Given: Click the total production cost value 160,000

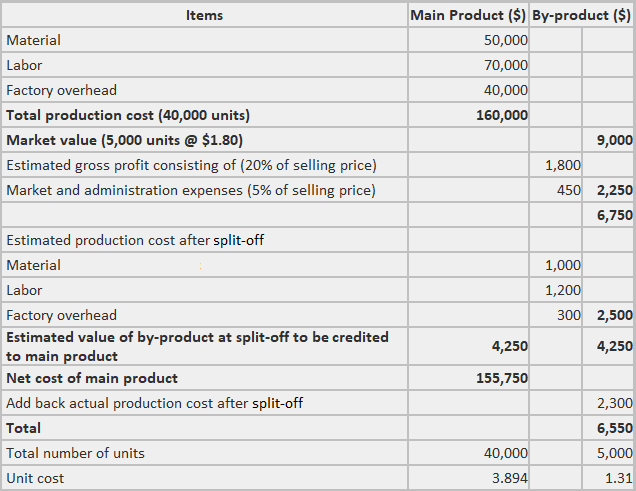Looking at the screenshot, I should 502,115.
